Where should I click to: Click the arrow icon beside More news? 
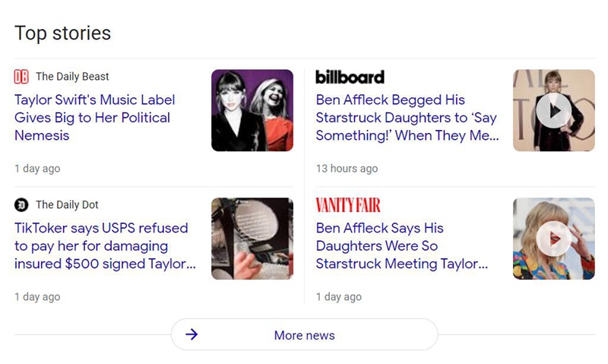pyautogui.click(x=192, y=334)
